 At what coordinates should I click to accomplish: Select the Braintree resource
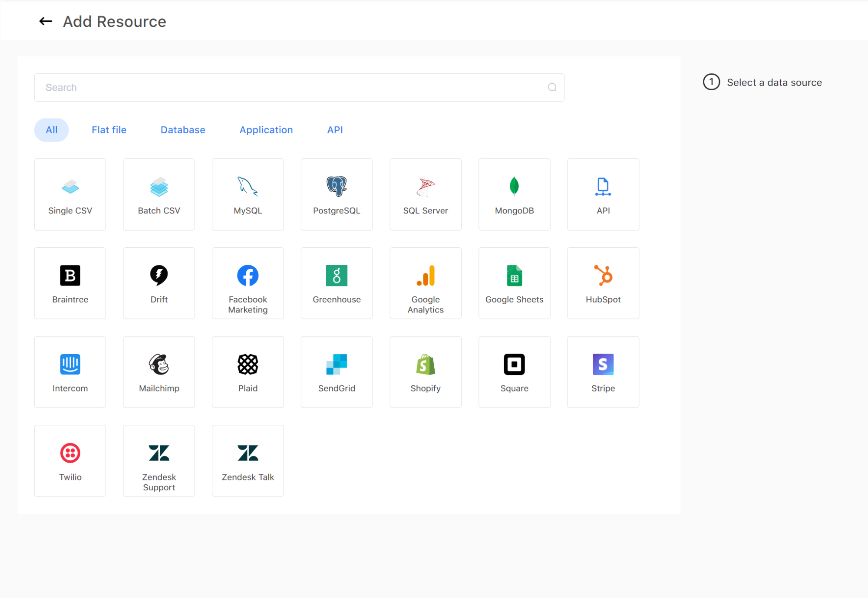point(70,283)
